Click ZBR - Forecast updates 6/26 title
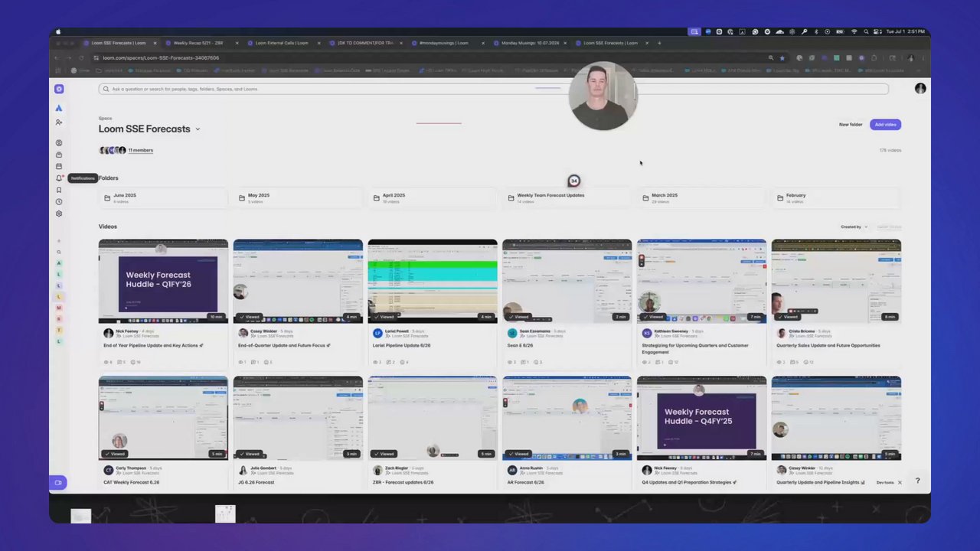The image size is (980, 551). click(403, 482)
